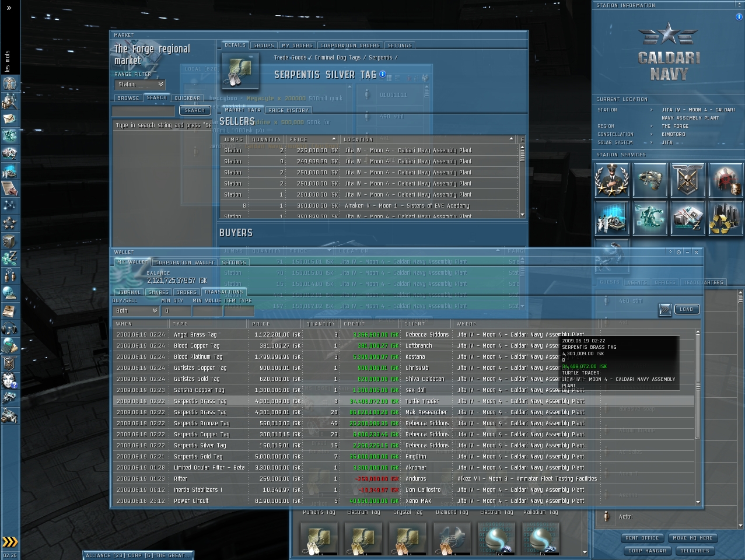The height and width of the screenshot is (560, 745).
Task: Open the recycling reprocessing station service
Action: pos(726,218)
